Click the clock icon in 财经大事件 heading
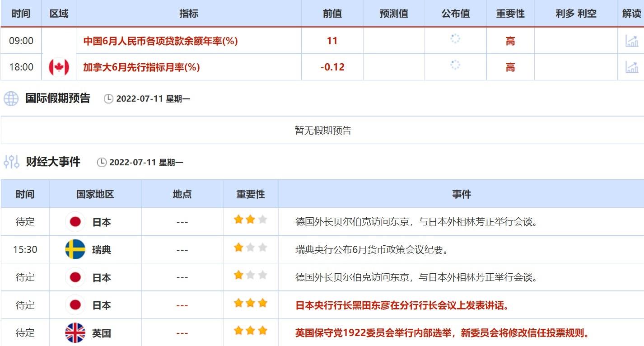Image resolution: width=644 pixels, height=346 pixels. [x=102, y=163]
